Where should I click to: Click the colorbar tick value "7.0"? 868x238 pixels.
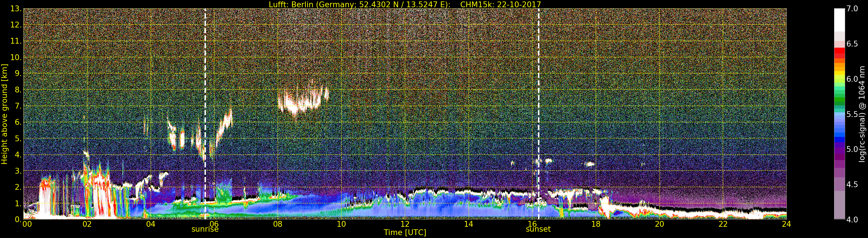pos(852,9)
